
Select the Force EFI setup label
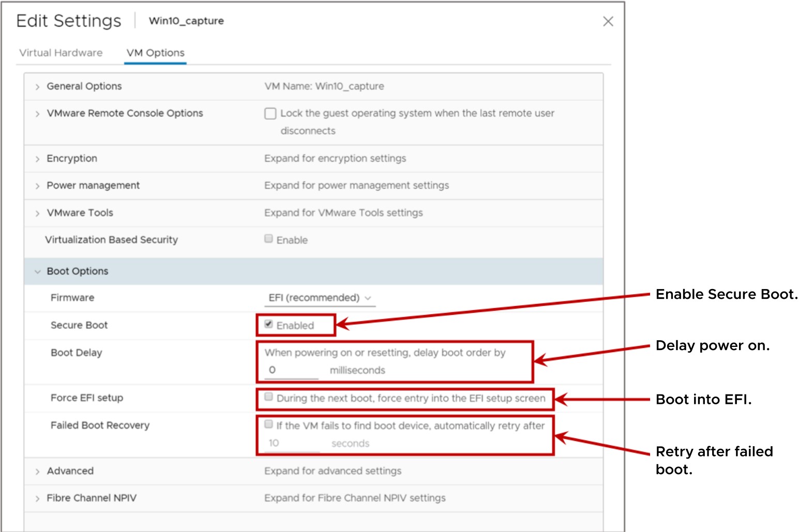pyautogui.click(x=87, y=398)
